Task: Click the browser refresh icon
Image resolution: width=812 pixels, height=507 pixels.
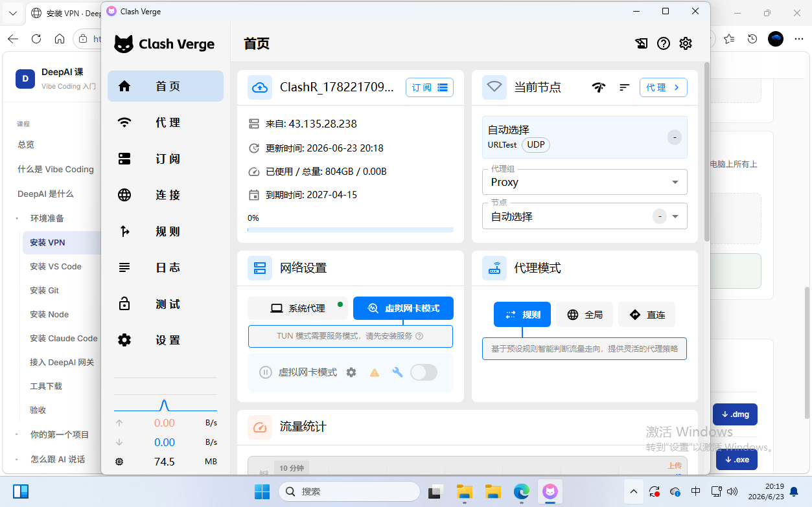Action: pos(36,39)
